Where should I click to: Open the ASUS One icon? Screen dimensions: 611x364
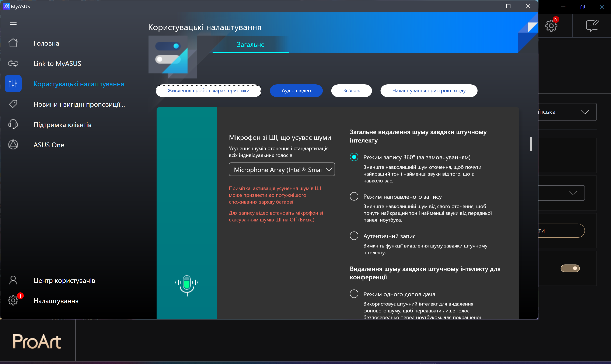(x=13, y=145)
